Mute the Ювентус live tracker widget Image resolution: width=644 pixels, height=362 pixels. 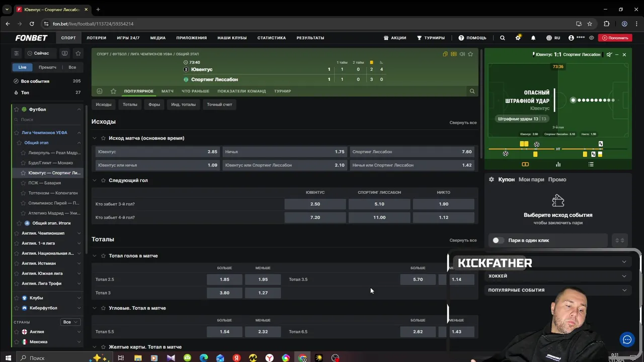pos(609,54)
